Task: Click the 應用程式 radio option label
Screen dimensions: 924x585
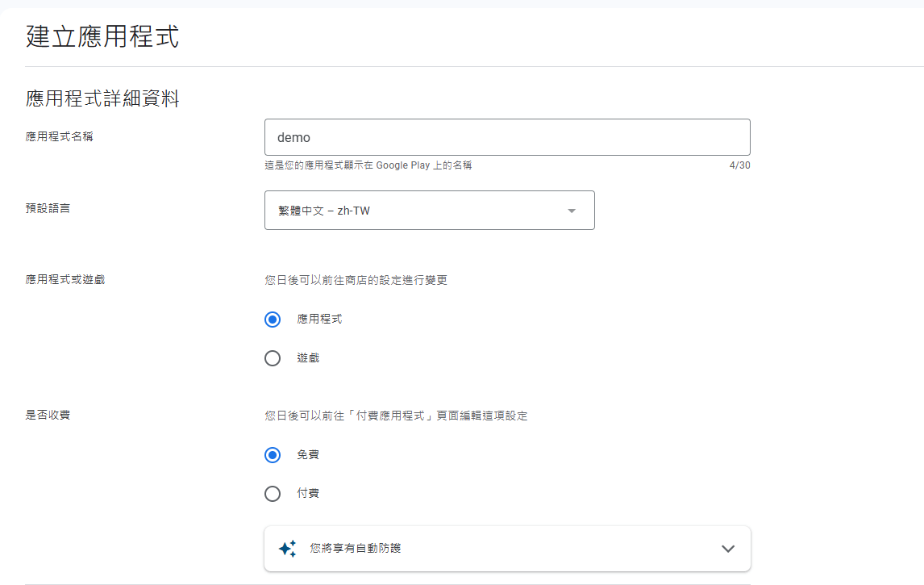Action: tap(319, 319)
